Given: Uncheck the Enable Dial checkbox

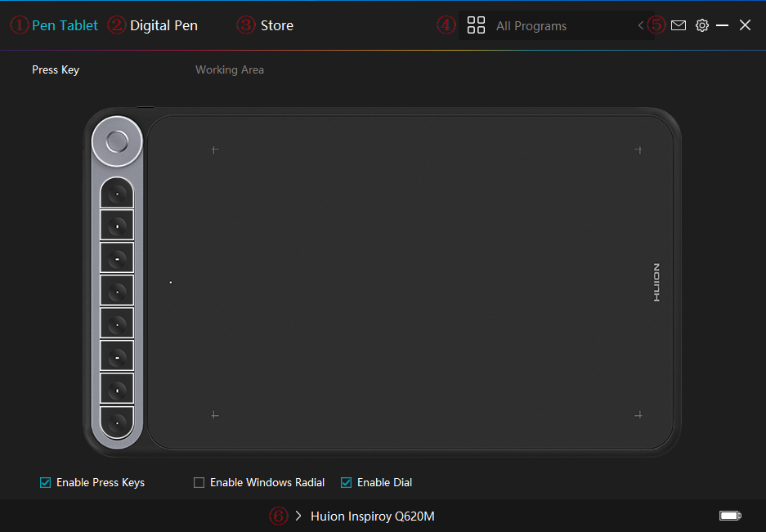Looking at the screenshot, I should [347, 483].
